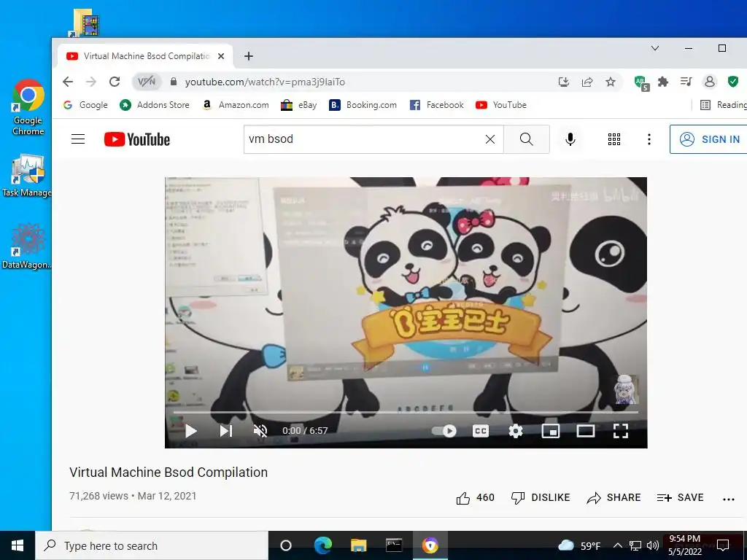Open Cortana circle icon on taskbar
Viewport: 747px width, 560px height.
tap(286, 545)
